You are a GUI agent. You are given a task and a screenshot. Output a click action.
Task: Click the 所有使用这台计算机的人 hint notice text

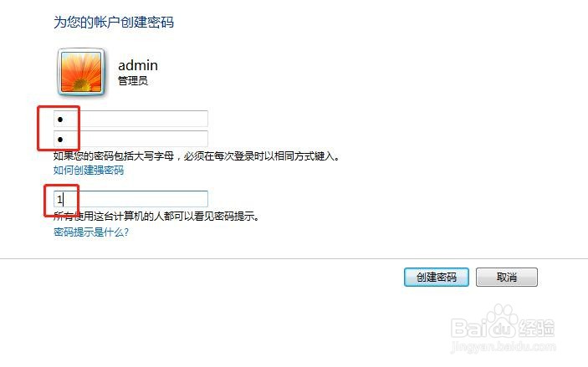click(156, 217)
